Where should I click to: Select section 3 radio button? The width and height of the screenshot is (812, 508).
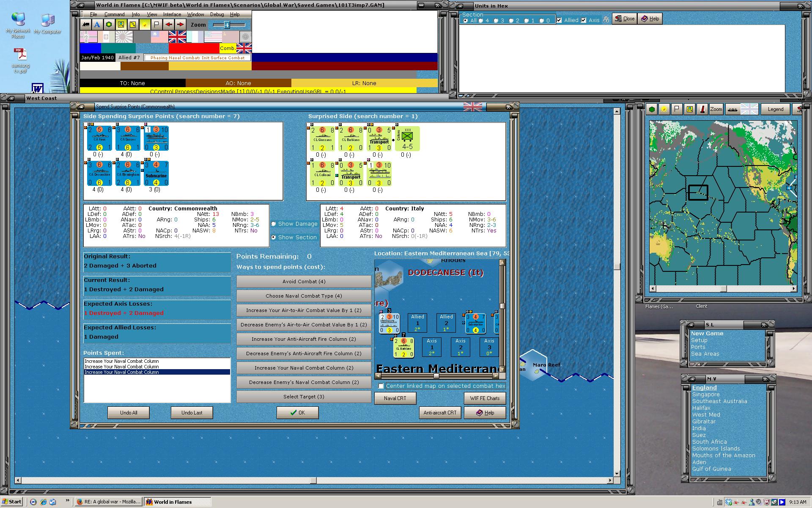(x=496, y=20)
